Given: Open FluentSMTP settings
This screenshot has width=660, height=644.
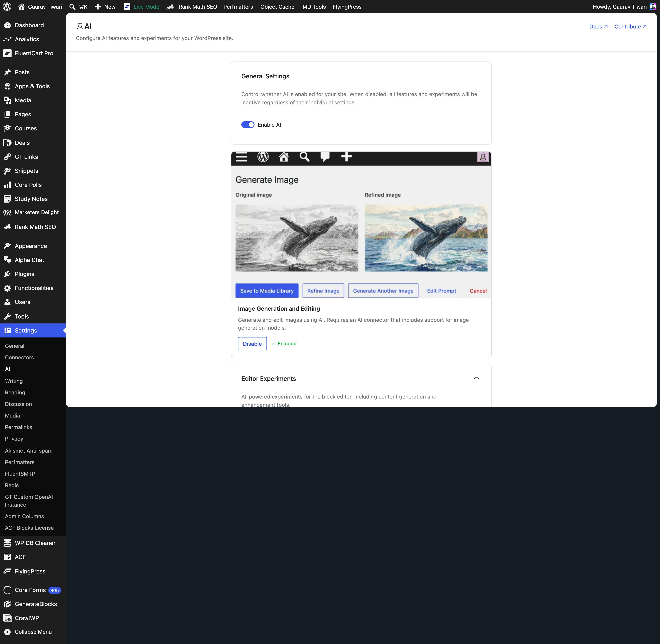Looking at the screenshot, I should click(20, 474).
